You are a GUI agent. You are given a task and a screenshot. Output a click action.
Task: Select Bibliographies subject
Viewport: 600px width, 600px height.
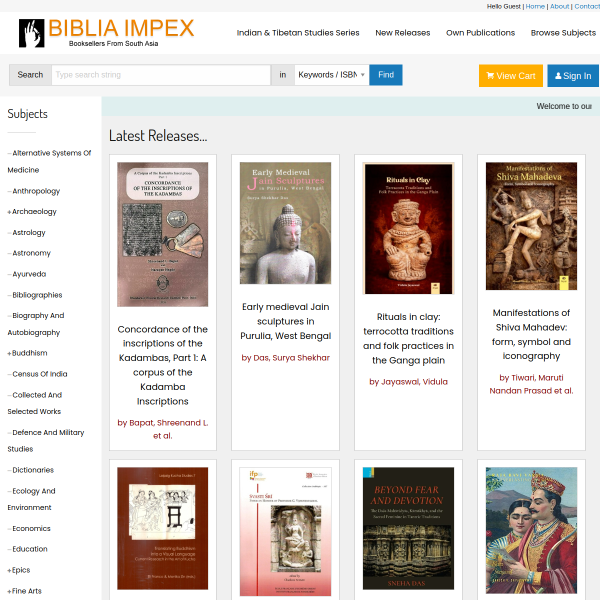coord(35,295)
